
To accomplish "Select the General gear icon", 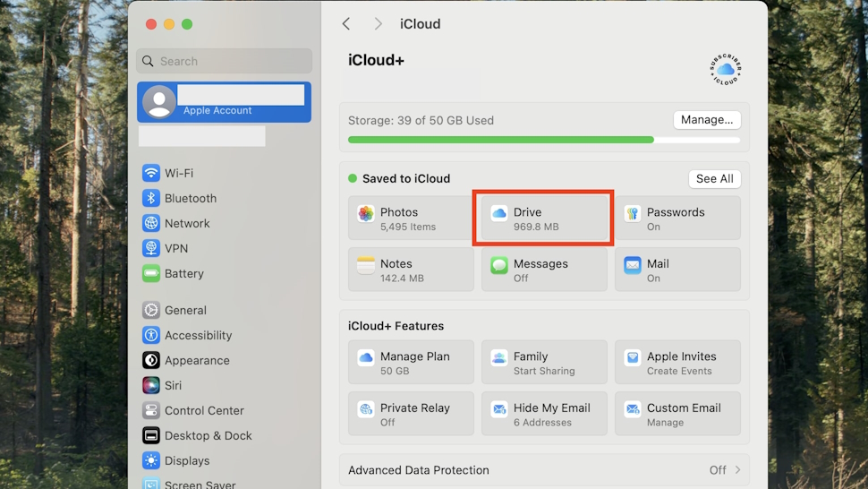I will [x=150, y=310].
